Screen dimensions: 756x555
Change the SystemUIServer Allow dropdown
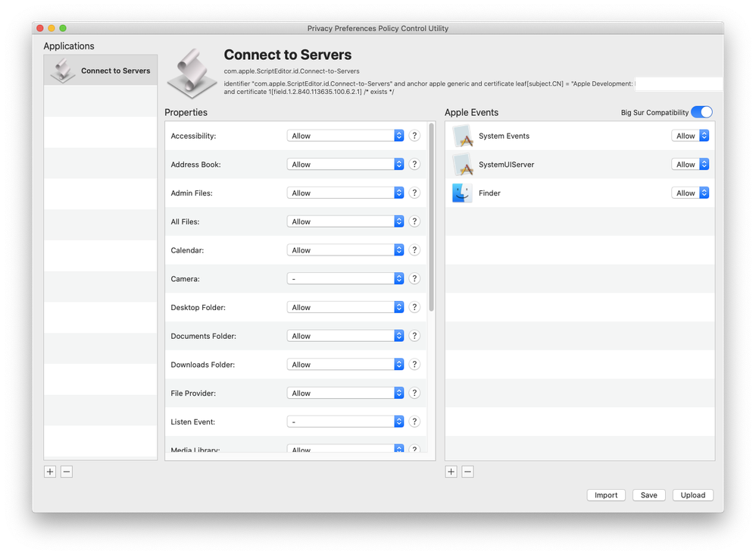pos(690,164)
